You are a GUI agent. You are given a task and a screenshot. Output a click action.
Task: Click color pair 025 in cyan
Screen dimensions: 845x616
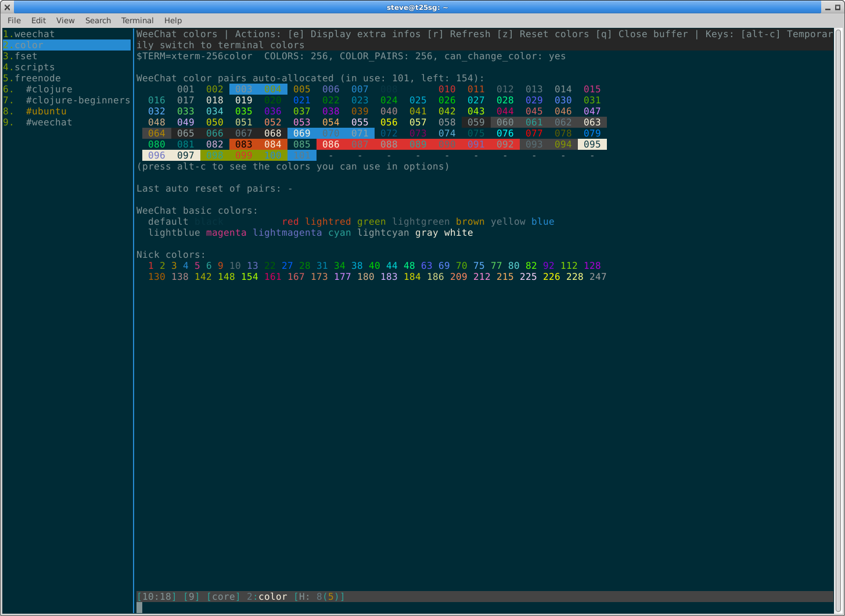point(418,100)
